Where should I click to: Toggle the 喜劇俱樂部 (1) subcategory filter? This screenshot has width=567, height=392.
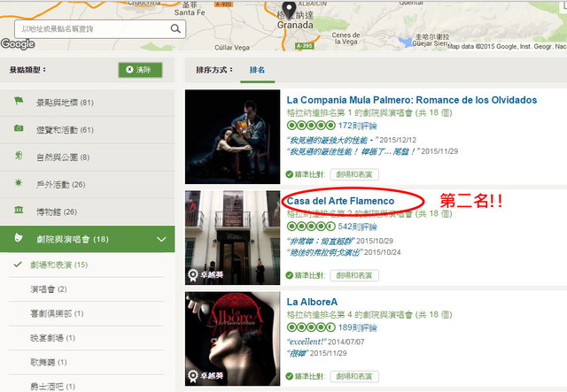57,313
